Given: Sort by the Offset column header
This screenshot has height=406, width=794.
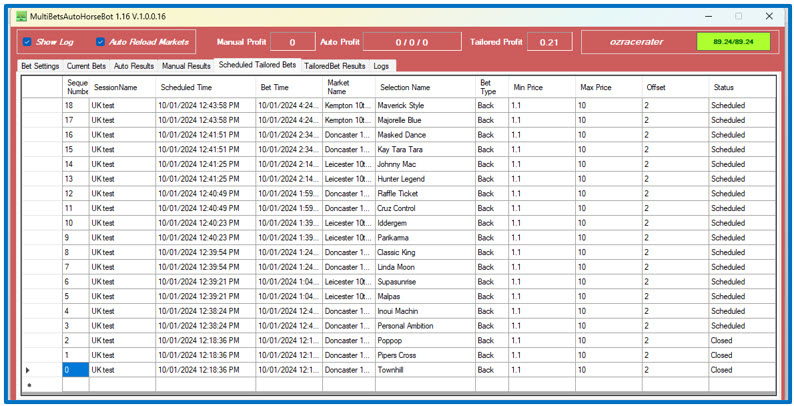Looking at the screenshot, I should point(676,87).
